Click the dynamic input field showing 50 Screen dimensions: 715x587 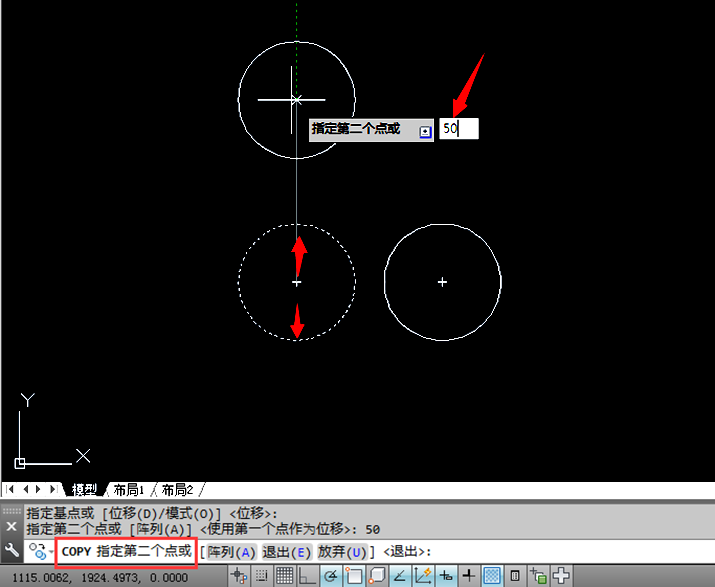pos(459,129)
